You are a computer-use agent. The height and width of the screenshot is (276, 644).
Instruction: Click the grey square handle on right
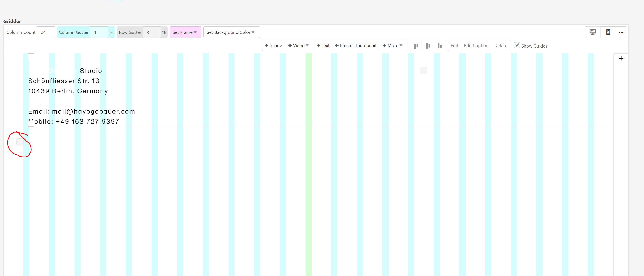(x=423, y=71)
